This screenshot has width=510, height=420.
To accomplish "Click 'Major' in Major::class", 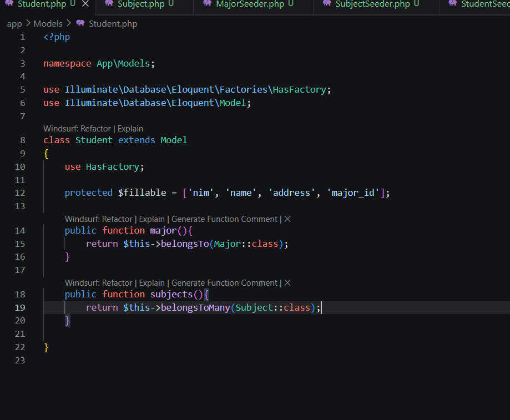I will [x=228, y=244].
